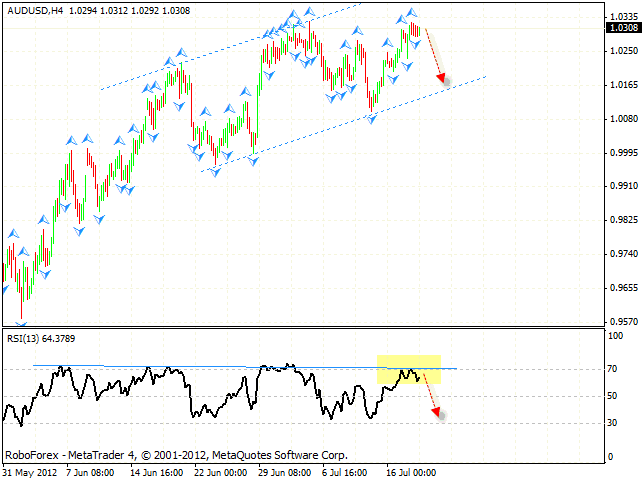The height and width of the screenshot is (480, 642).
Task: Select the current price tag 1.0308
Action: coord(621,28)
